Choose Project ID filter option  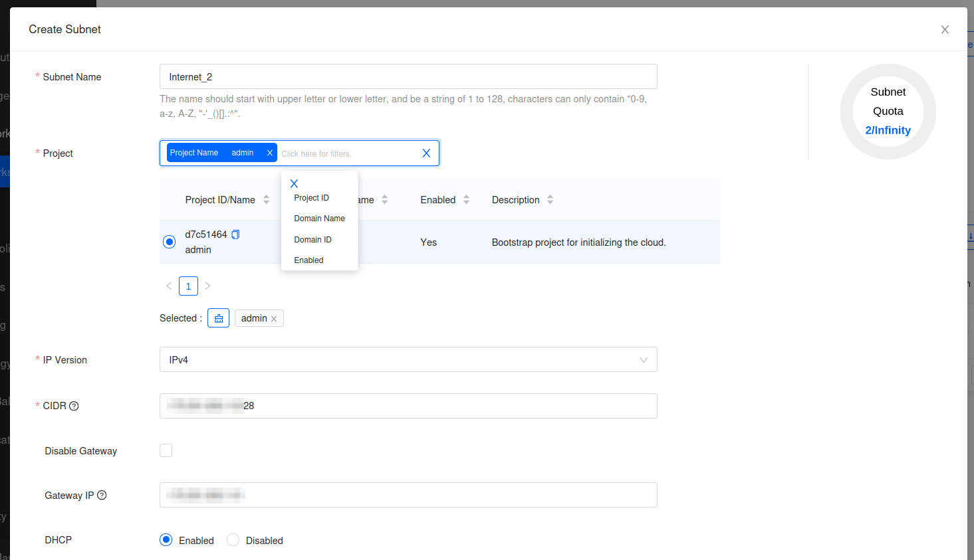pyautogui.click(x=311, y=198)
